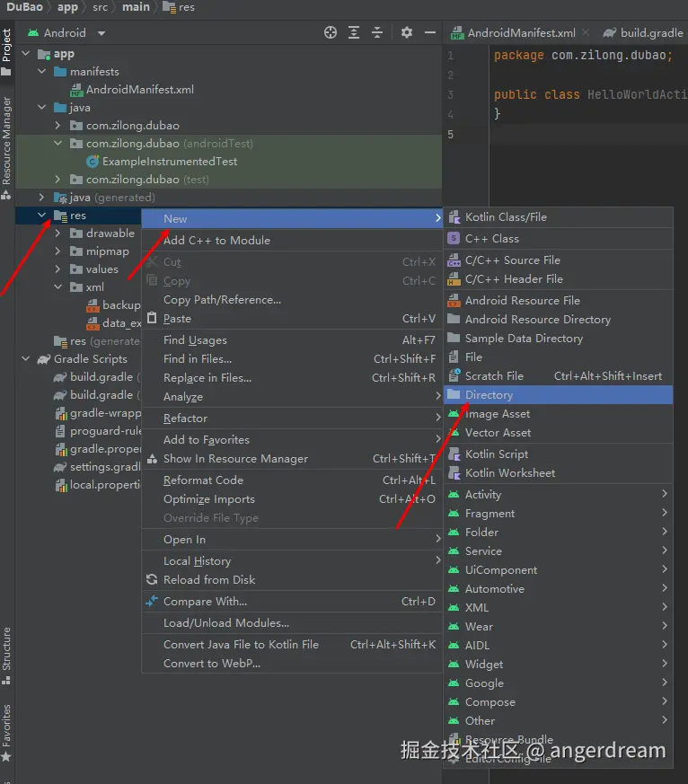Choose Copy Path/Reference...
The image size is (688, 784).
click(x=292, y=300)
